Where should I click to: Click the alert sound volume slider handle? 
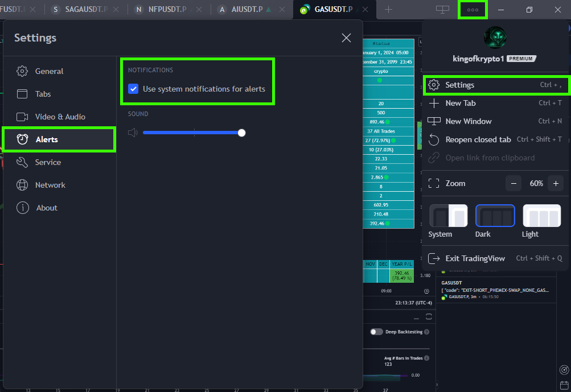[241, 133]
